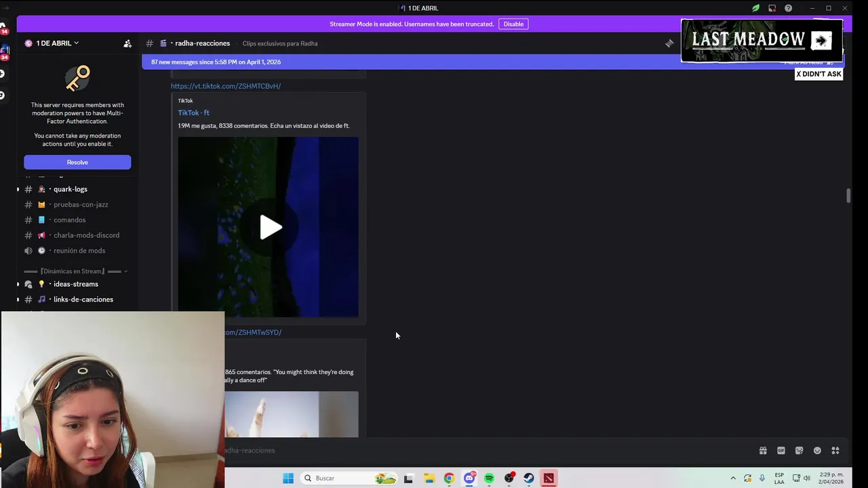
Task: Expand the quark-logs channel arrow
Action: tap(18, 189)
